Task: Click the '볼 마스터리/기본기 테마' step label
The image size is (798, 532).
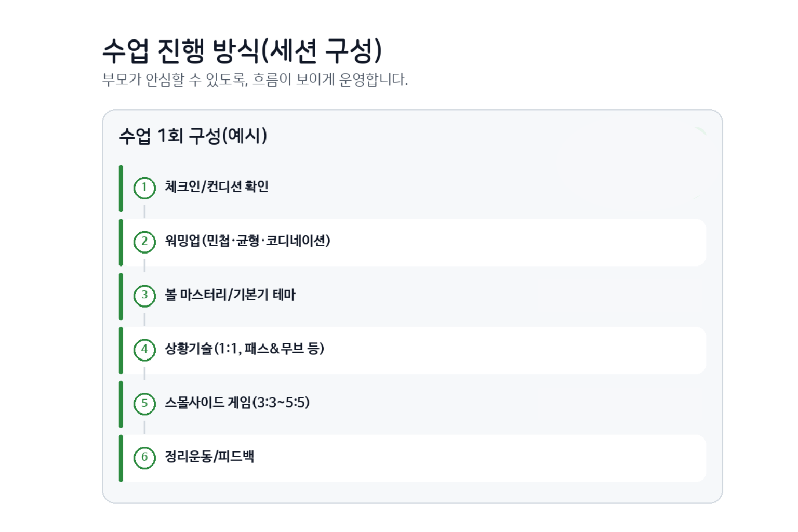Action: point(230,295)
